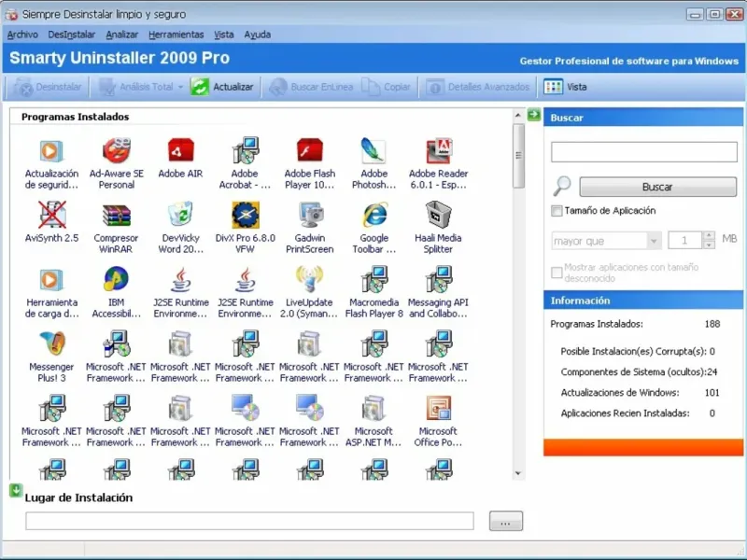Click the DivX Pro 6.8.0 VFW icon

(246, 215)
